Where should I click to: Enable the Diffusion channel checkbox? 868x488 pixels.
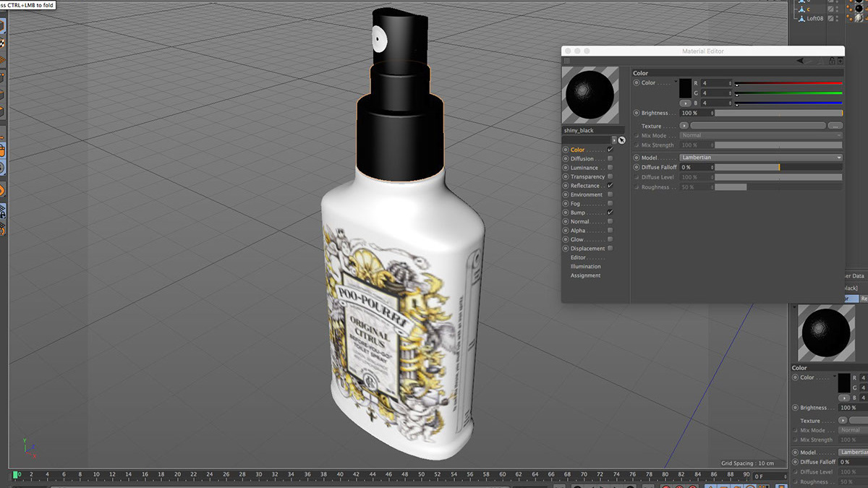pos(610,158)
